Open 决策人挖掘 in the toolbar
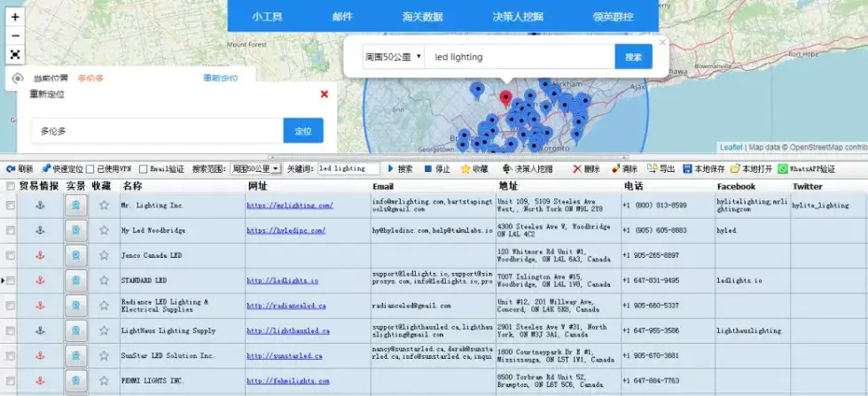Image resolution: width=868 pixels, height=396 pixels. click(527, 168)
